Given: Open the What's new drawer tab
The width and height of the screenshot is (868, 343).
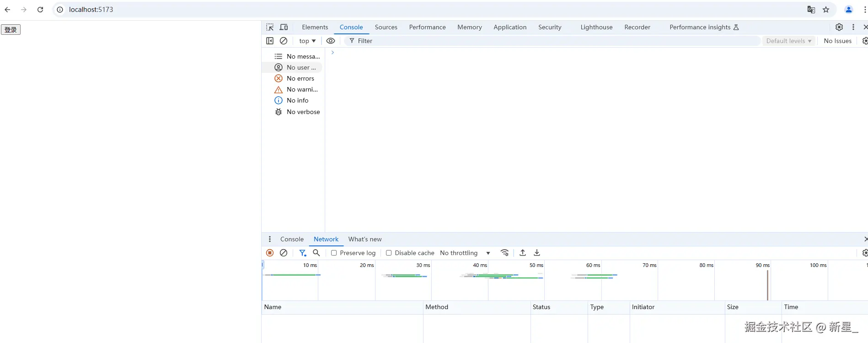Looking at the screenshot, I should 365,239.
